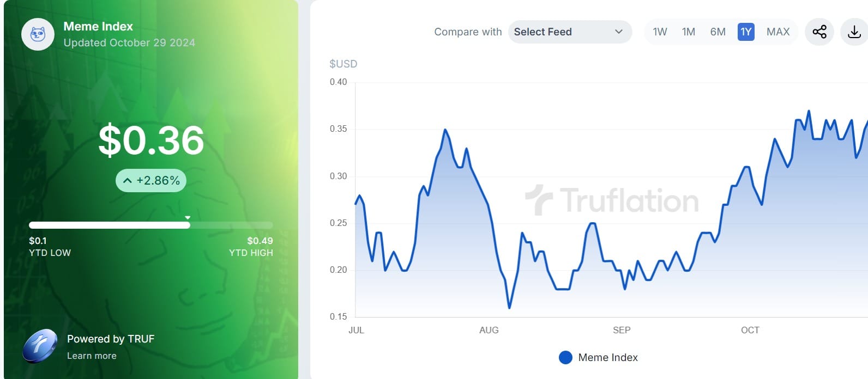
Task: Enable the MAX time range view
Action: click(x=779, y=32)
